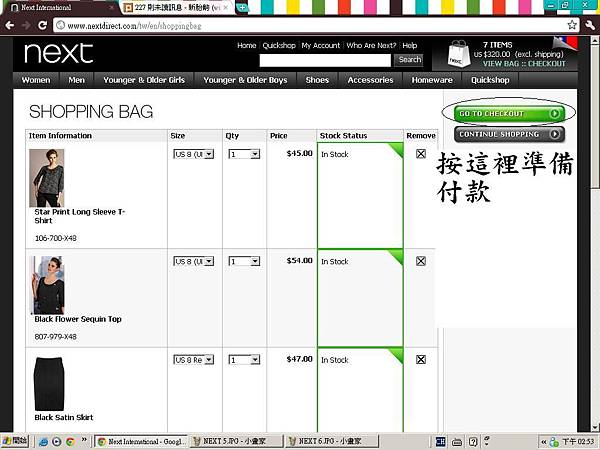Click the Search button
The height and width of the screenshot is (450, 600).
point(409,60)
